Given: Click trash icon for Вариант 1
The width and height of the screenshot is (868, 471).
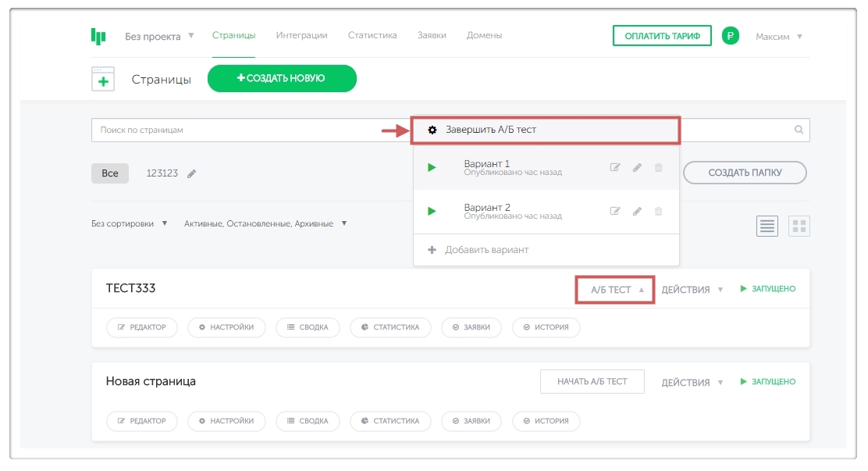Looking at the screenshot, I should [x=658, y=168].
